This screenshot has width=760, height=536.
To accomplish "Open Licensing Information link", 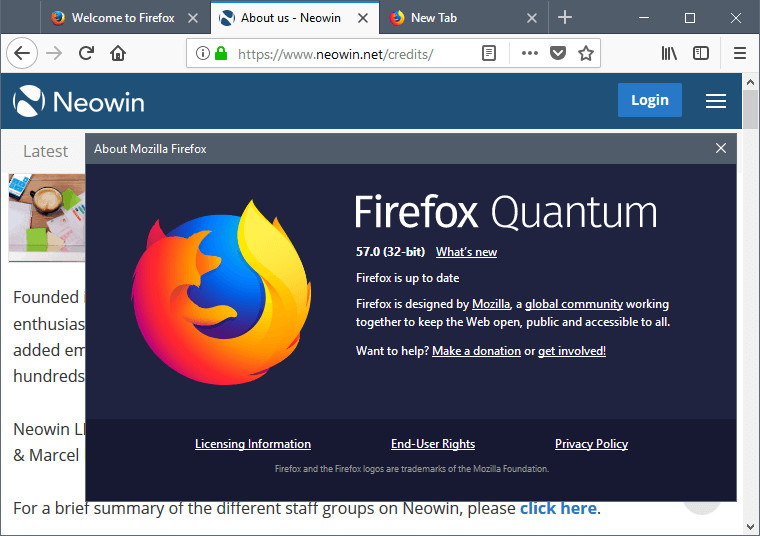I will (x=253, y=444).
